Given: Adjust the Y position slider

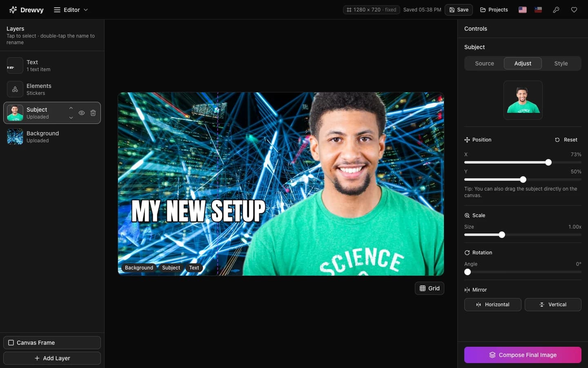Looking at the screenshot, I should [523, 180].
